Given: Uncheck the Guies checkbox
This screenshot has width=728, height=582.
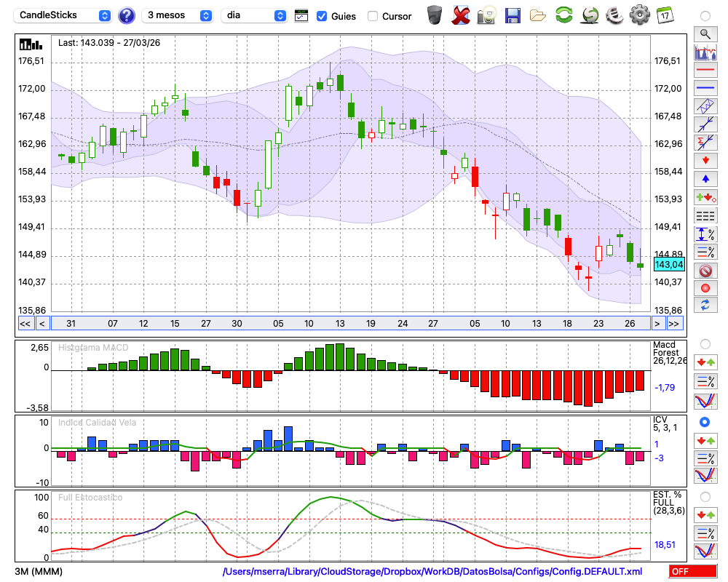Looking at the screenshot, I should pyautogui.click(x=322, y=16).
